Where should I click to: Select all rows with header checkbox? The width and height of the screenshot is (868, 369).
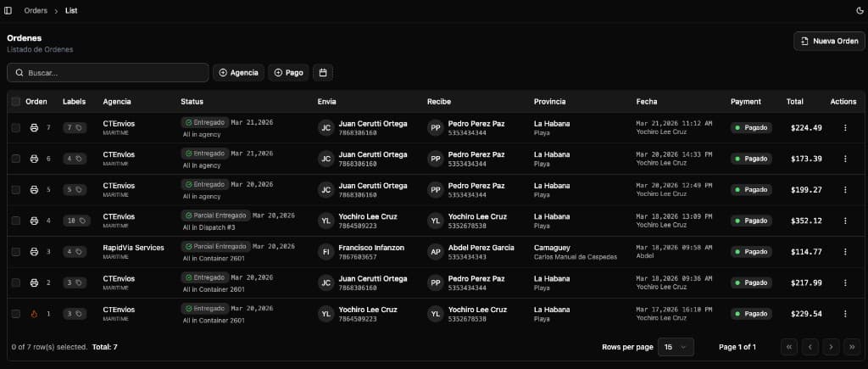coord(16,102)
